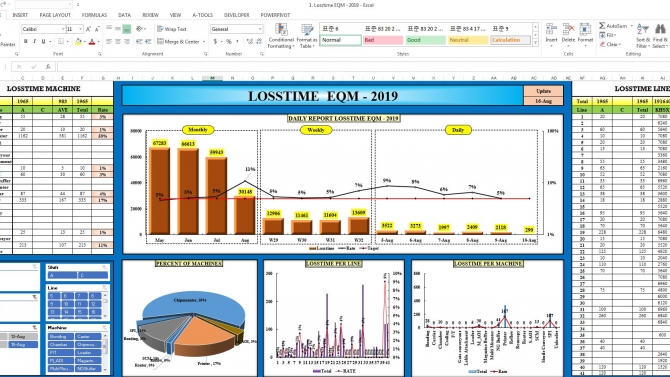
Task: Open the INSERT ribbon tab
Action: (x=20, y=15)
